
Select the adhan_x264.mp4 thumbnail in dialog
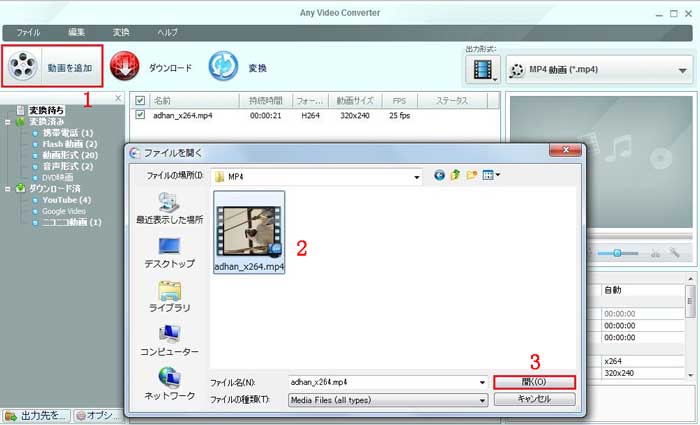tap(249, 232)
